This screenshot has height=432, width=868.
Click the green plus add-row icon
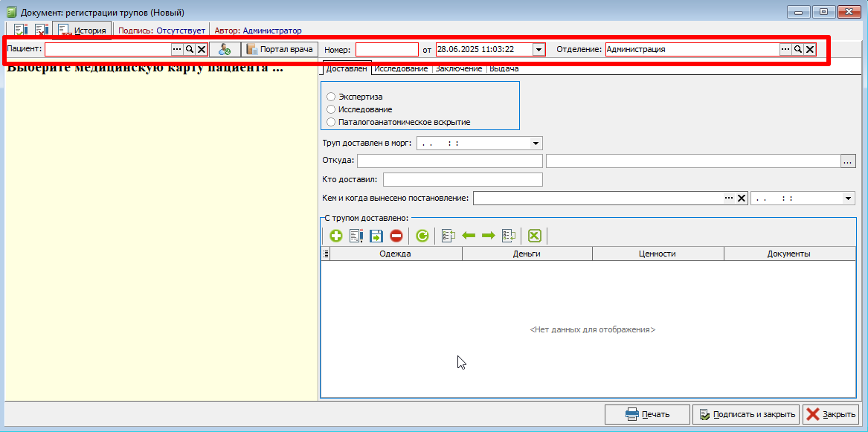(x=336, y=236)
